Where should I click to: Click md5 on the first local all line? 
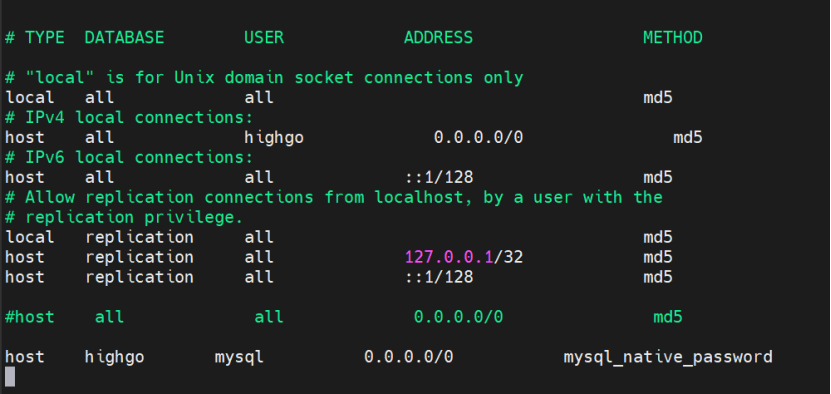[658, 98]
